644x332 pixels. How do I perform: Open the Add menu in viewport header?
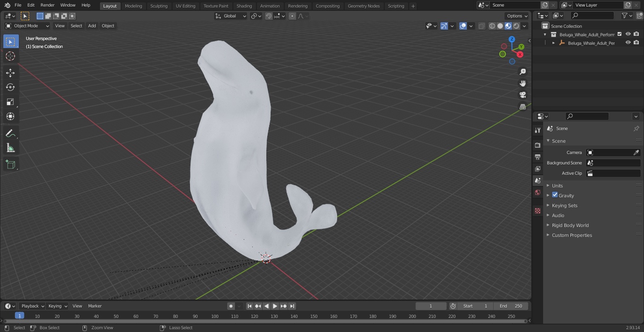tap(92, 26)
